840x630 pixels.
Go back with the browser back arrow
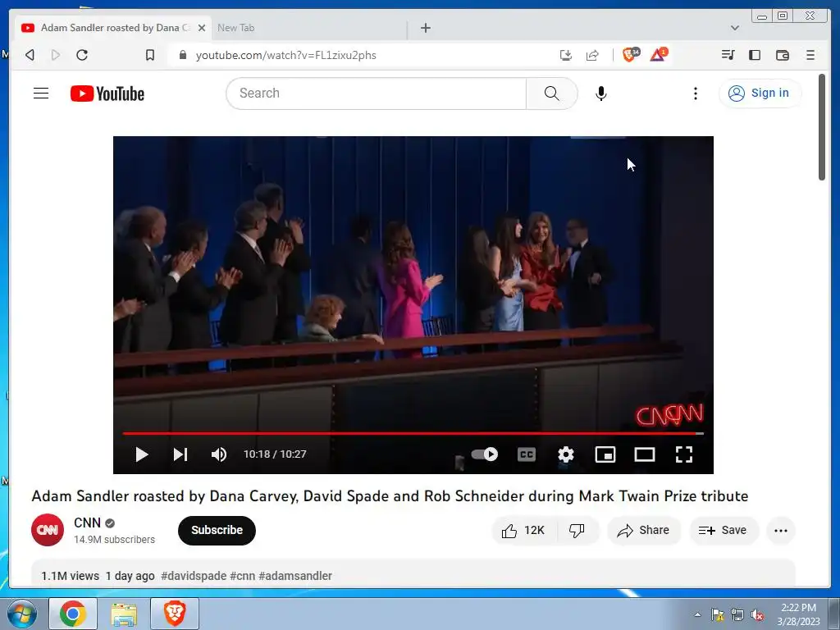30,55
